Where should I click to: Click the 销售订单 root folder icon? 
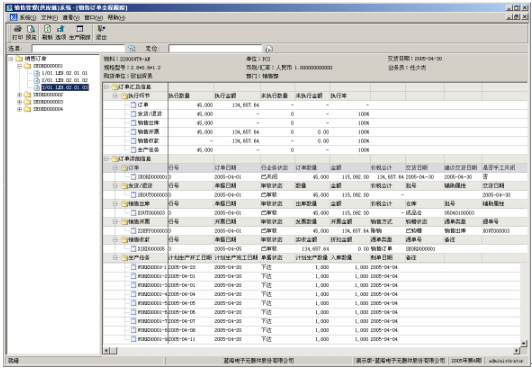tap(19, 59)
